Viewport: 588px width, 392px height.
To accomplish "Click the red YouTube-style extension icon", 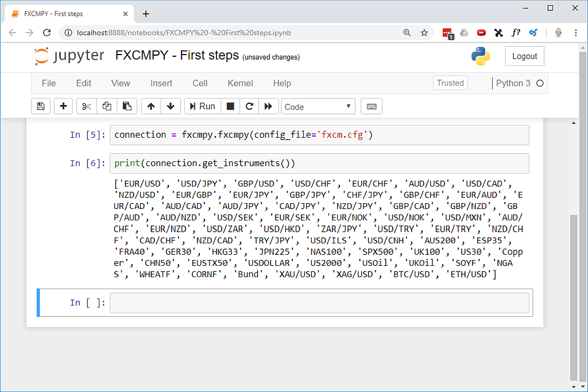I will coord(482,33).
